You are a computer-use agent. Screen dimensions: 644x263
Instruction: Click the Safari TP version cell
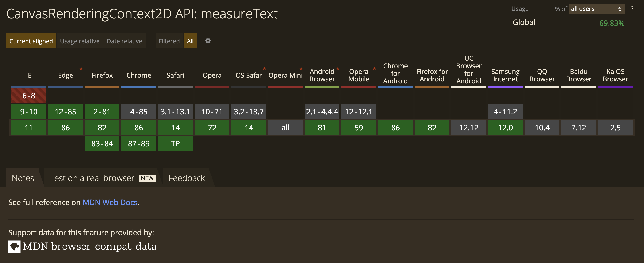coord(175,144)
